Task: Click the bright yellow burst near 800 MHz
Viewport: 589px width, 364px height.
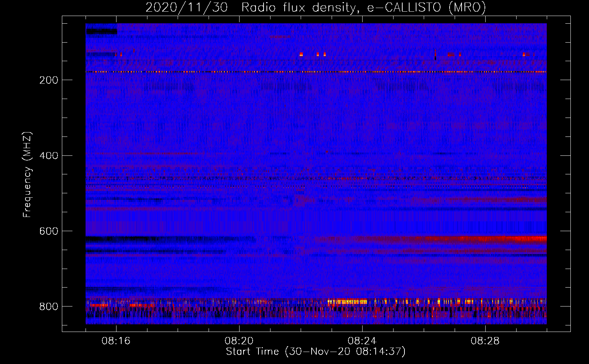Action: coord(347,301)
